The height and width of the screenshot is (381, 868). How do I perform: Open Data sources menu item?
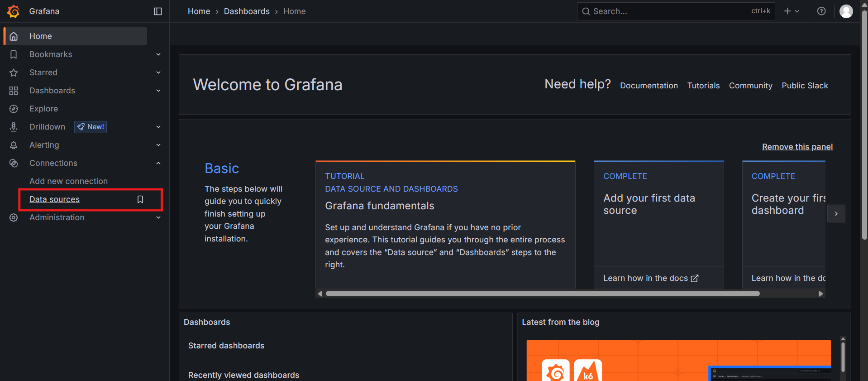[54, 199]
